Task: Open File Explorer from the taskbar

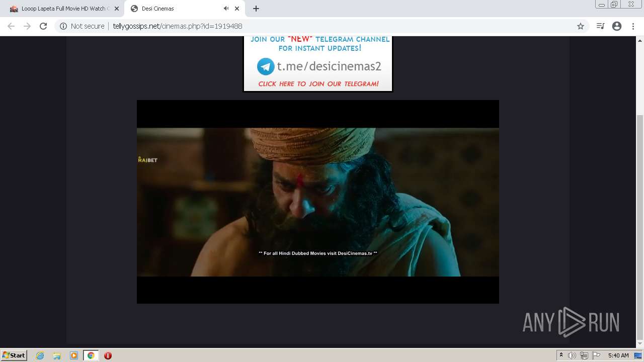Action: pyautogui.click(x=57, y=355)
